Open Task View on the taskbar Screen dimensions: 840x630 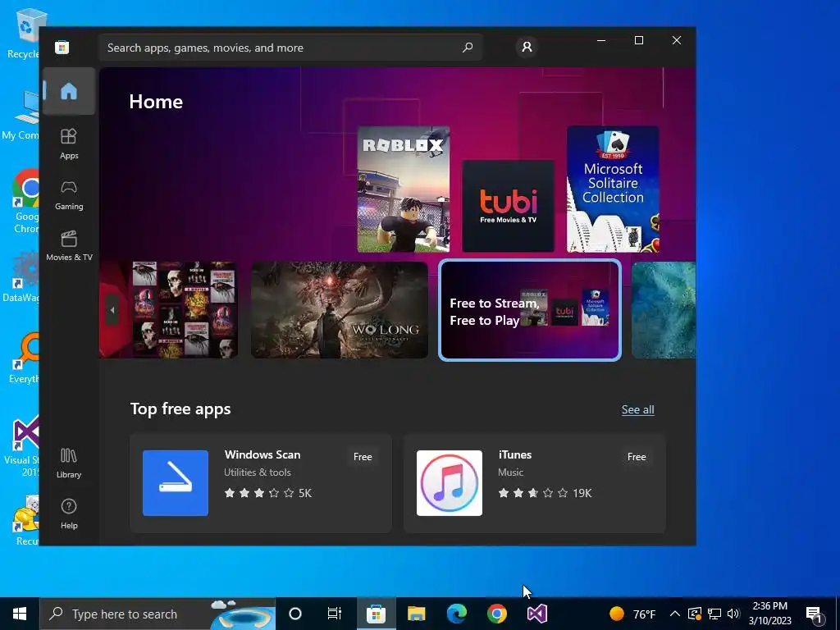click(335, 614)
